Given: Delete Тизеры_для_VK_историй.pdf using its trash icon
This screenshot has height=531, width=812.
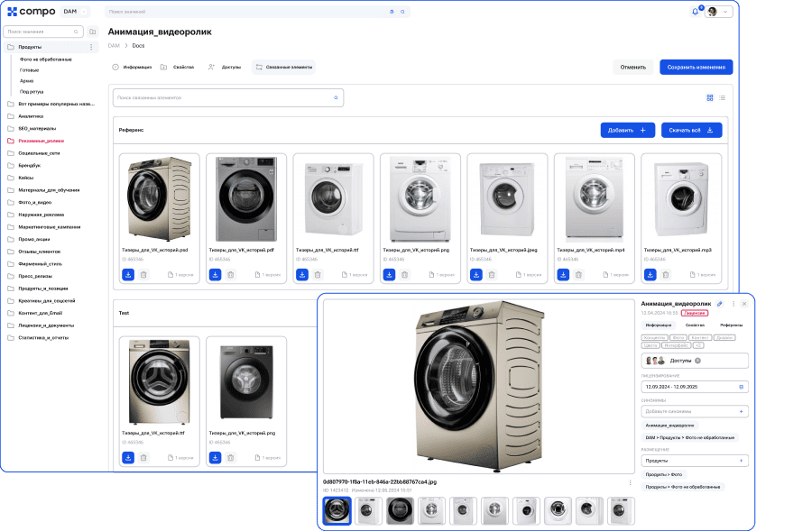Looking at the screenshot, I should click(230, 274).
